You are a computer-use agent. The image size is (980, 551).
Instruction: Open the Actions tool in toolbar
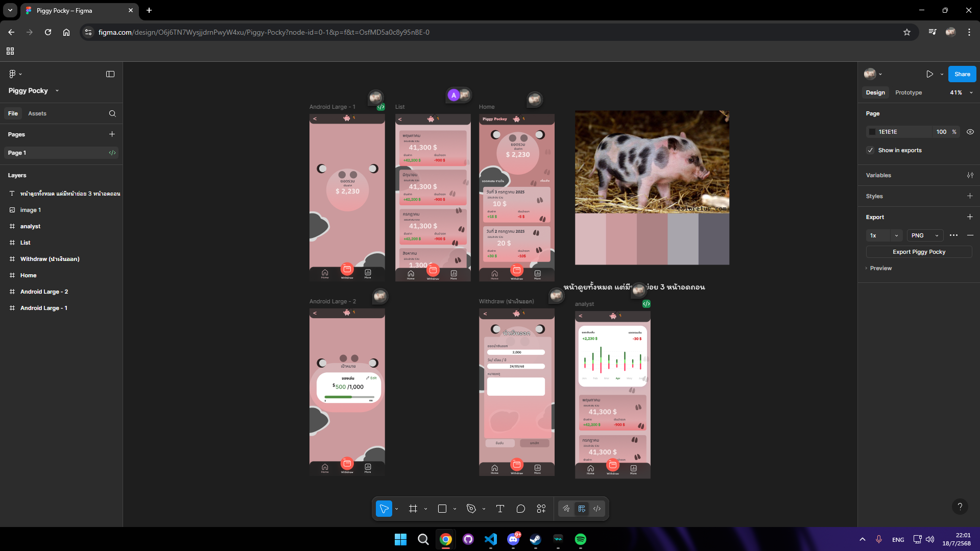click(x=541, y=509)
